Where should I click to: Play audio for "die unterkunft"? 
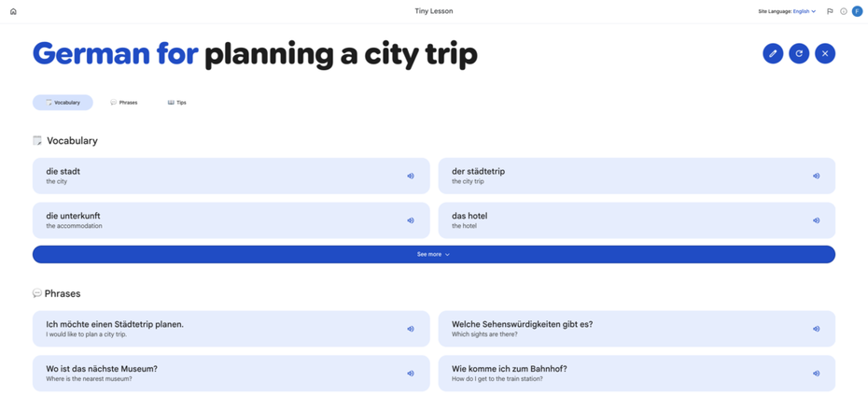pos(410,220)
